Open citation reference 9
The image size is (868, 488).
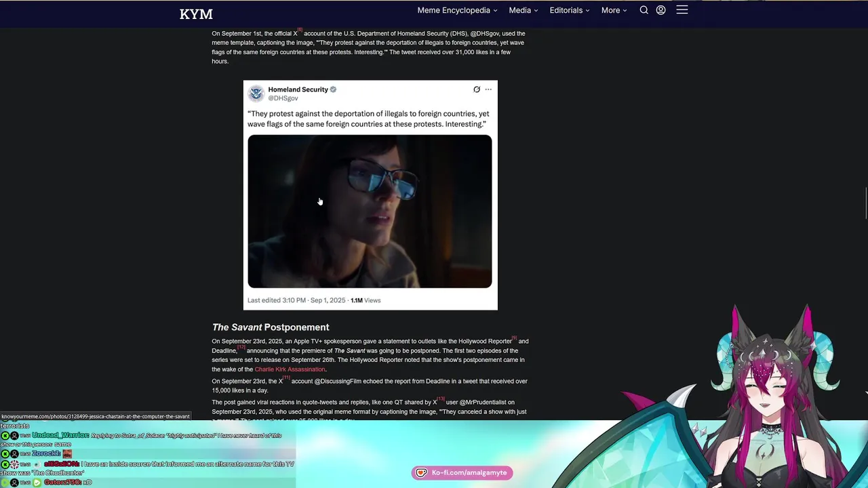514,338
